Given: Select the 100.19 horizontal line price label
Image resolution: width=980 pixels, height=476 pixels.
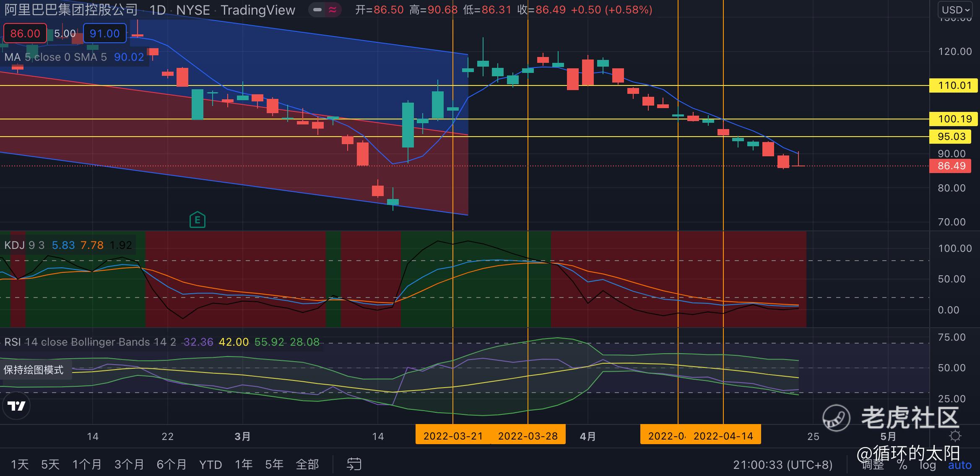Looking at the screenshot, I should (x=954, y=119).
